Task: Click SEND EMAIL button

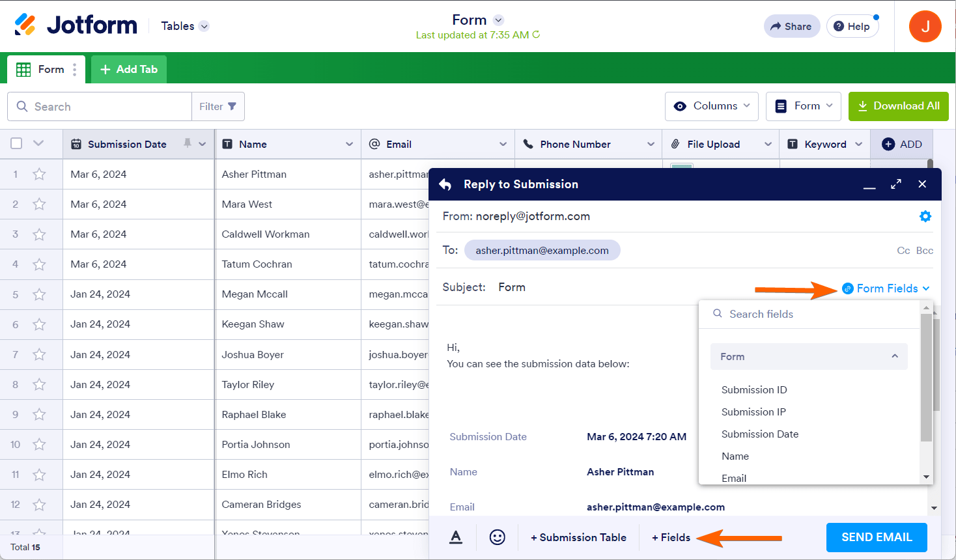Action: (x=877, y=537)
